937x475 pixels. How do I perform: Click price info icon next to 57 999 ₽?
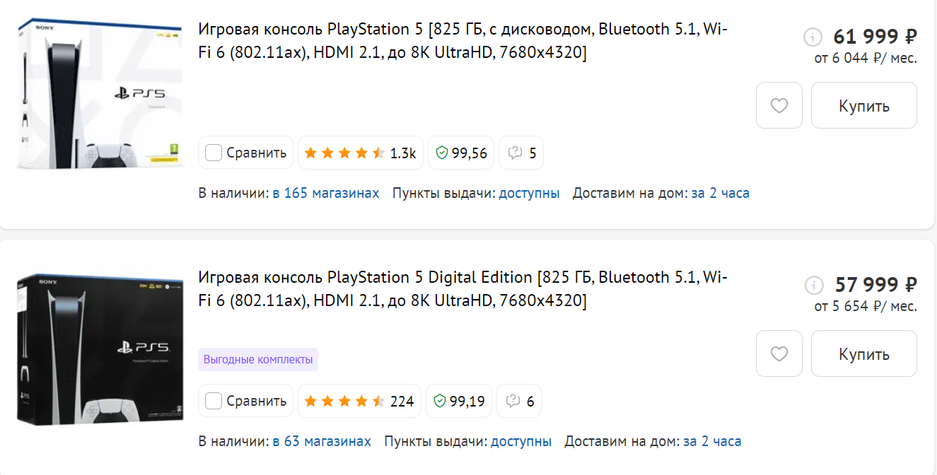[813, 285]
